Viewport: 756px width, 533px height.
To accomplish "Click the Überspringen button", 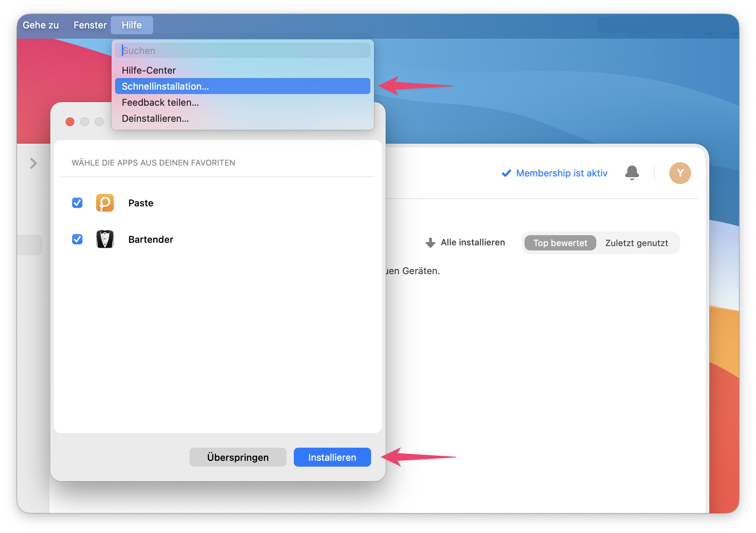I will pyautogui.click(x=238, y=457).
